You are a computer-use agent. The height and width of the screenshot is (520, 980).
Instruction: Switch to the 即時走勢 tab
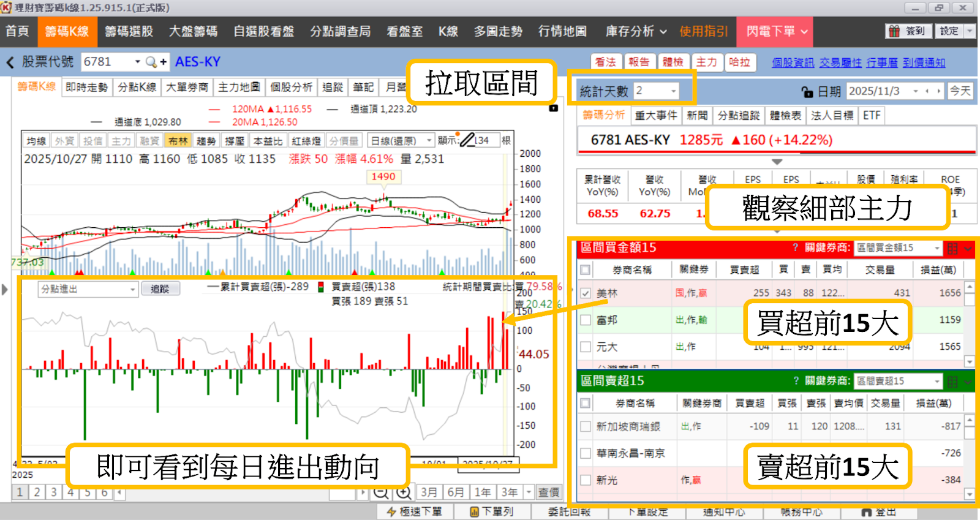point(86,88)
